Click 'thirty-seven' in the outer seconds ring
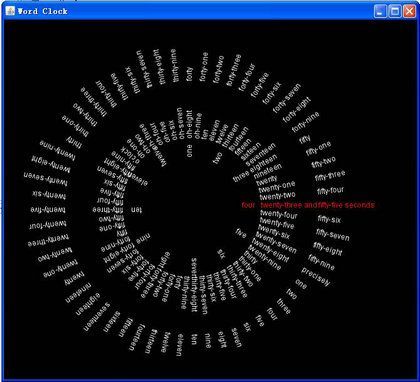 click(144, 69)
